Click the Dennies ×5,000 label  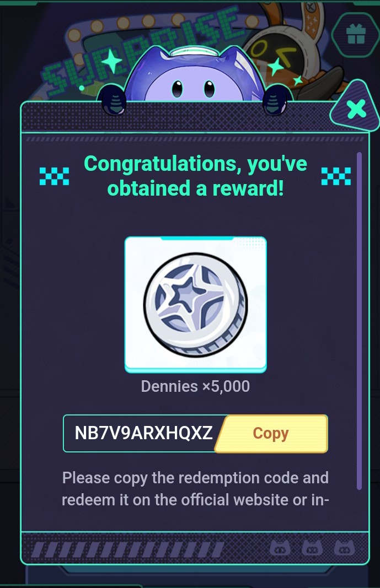(x=195, y=386)
